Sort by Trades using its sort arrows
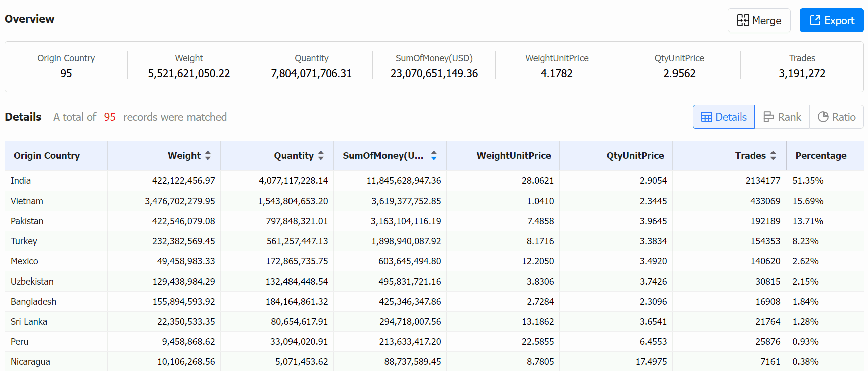The height and width of the screenshot is (371, 868). 773,156
